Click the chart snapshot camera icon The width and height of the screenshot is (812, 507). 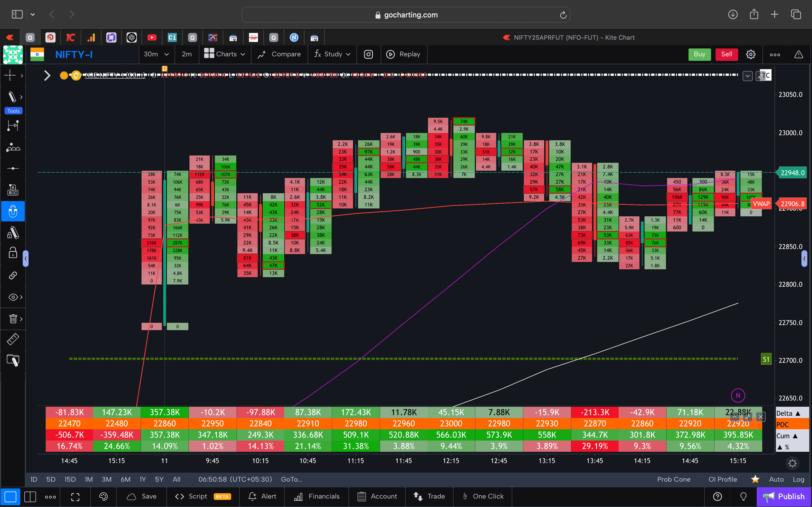click(368, 54)
